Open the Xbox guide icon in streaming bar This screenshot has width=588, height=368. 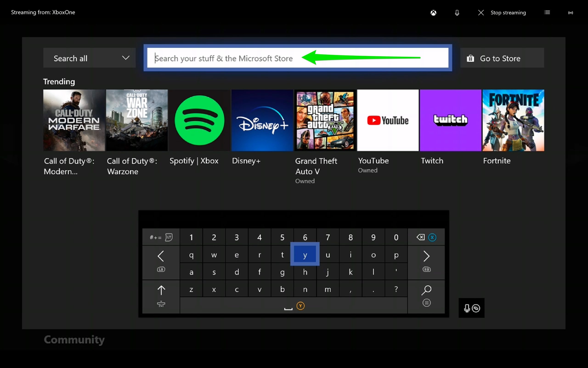coord(433,13)
